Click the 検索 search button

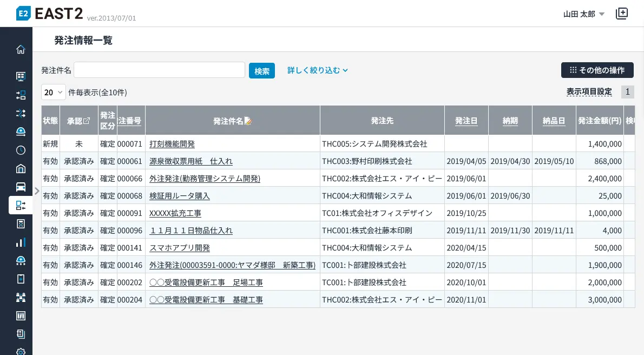[x=262, y=71]
